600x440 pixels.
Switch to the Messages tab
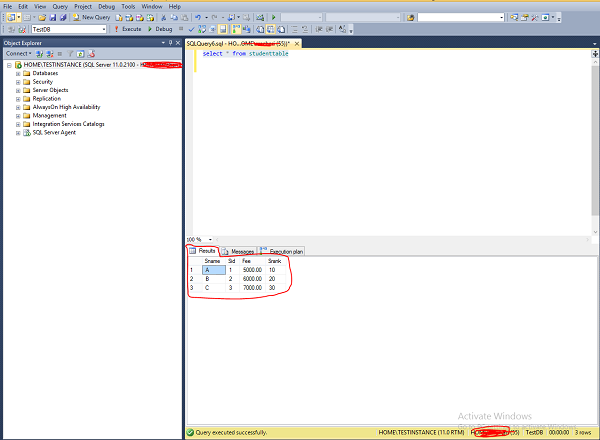click(238, 251)
